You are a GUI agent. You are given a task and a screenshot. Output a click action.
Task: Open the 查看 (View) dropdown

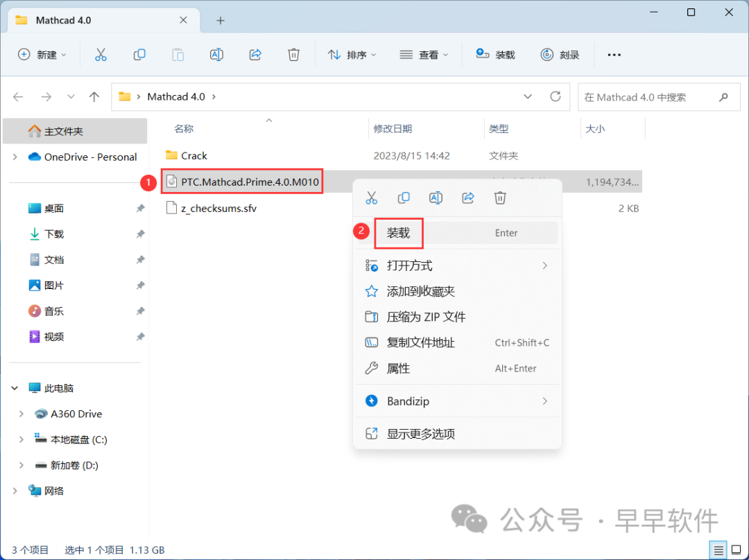click(x=424, y=55)
